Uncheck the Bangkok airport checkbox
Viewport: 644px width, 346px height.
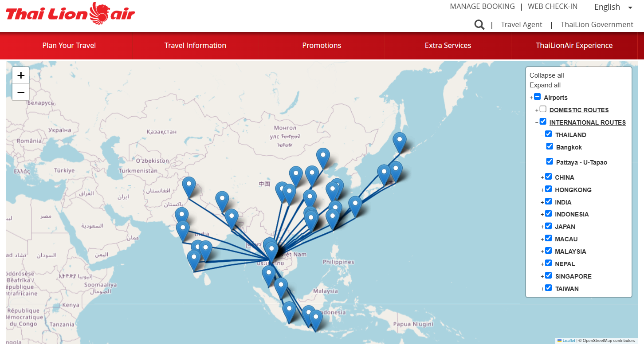[550, 146]
